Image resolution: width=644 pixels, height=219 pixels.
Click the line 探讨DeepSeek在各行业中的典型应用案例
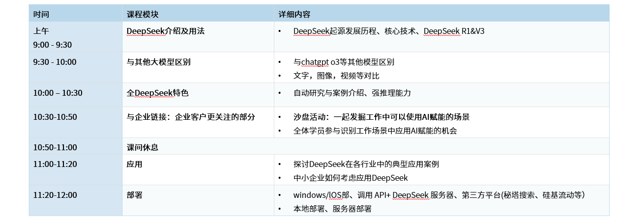coord(366,164)
